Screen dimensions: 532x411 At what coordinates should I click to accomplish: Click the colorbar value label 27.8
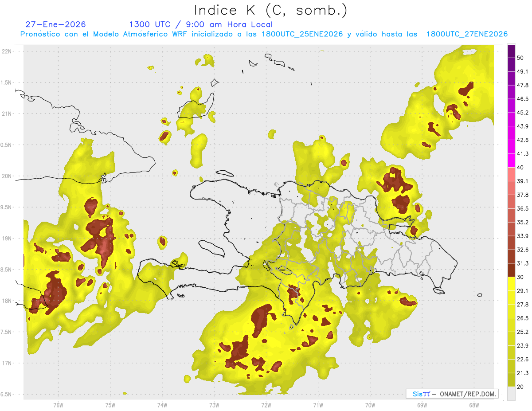523,305
